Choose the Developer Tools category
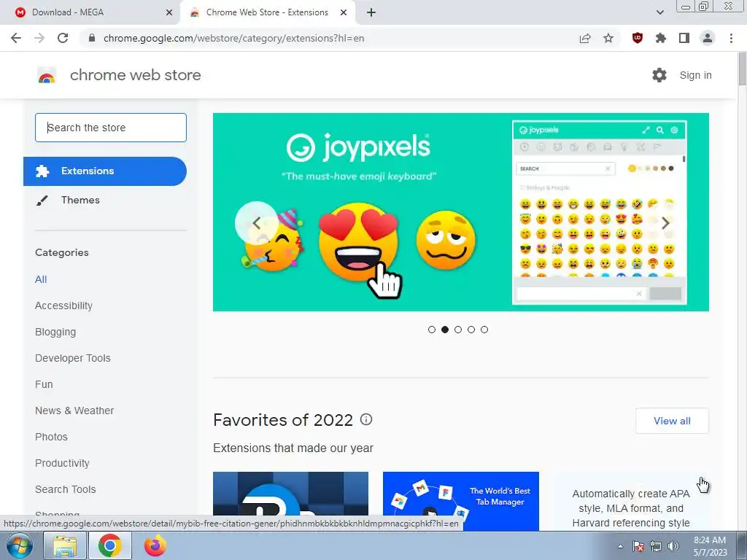 (73, 358)
